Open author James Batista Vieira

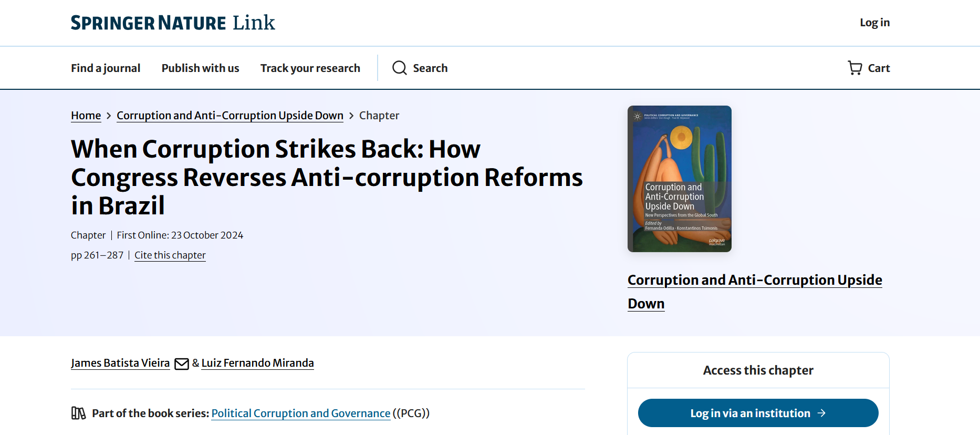pos(120,363)
